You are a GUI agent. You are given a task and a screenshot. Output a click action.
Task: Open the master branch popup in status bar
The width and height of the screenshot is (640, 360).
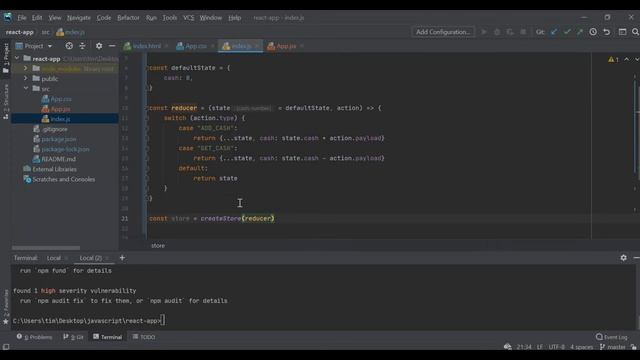[613, 347]
